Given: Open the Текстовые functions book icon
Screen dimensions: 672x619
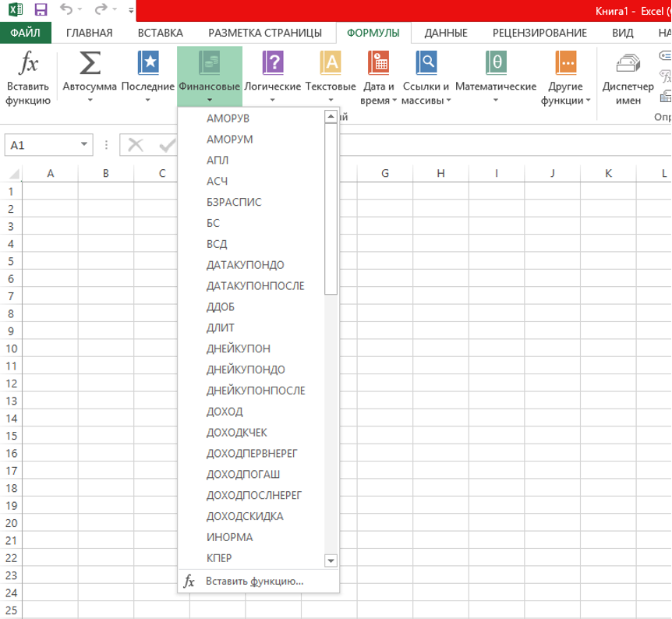Looking at the screenshot, I should [331, 62].
